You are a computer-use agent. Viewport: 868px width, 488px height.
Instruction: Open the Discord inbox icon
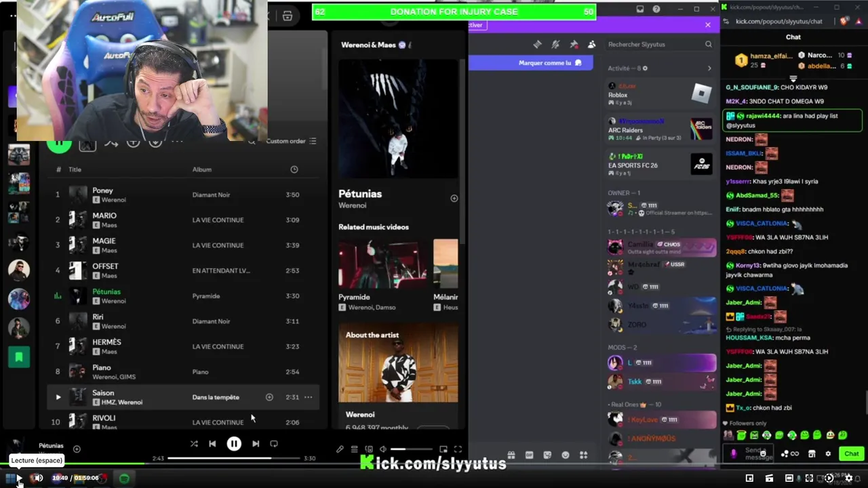639,9
